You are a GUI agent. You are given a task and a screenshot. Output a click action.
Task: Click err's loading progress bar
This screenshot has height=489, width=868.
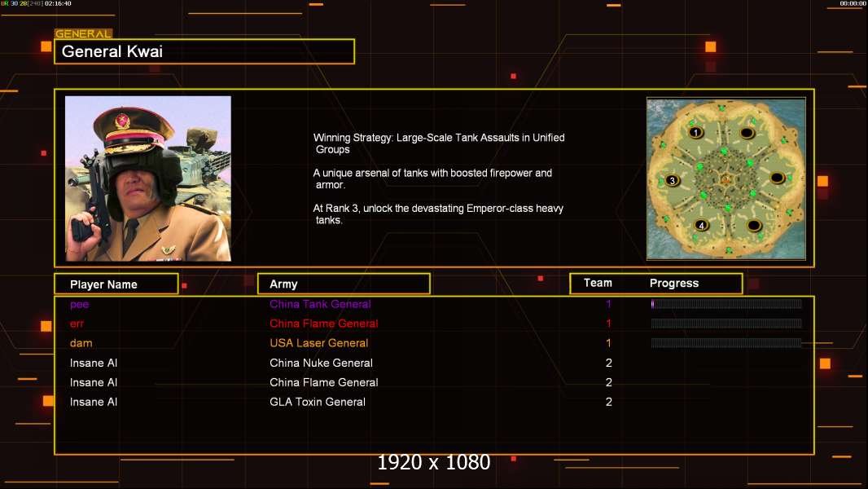pyautogui.click(x=726, y=324)
